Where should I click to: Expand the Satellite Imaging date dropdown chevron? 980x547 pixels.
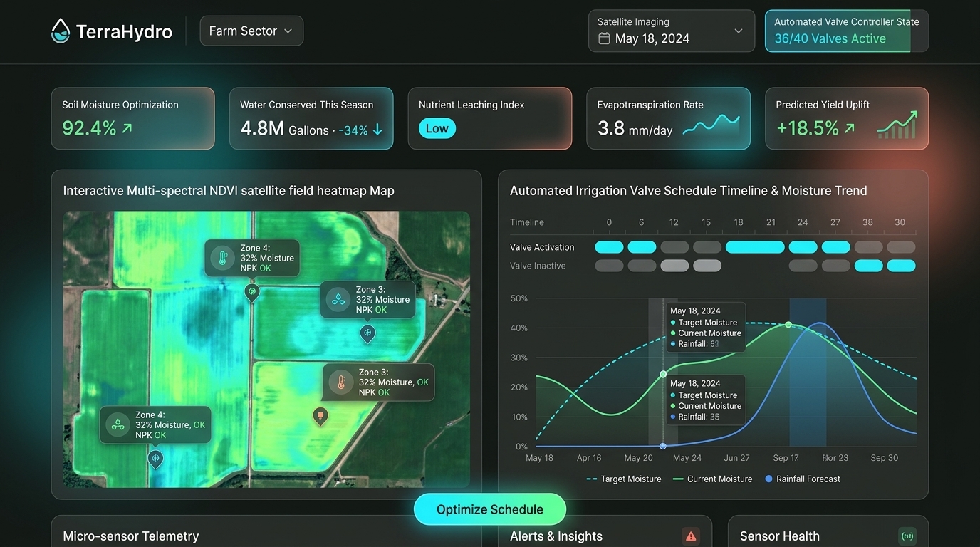739,31
